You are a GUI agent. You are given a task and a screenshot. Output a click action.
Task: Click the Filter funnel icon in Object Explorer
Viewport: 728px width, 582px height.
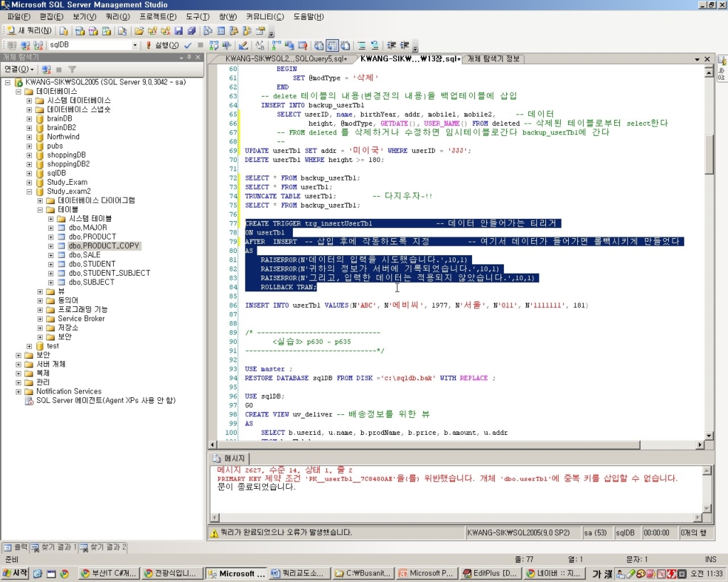click(72, 69)
